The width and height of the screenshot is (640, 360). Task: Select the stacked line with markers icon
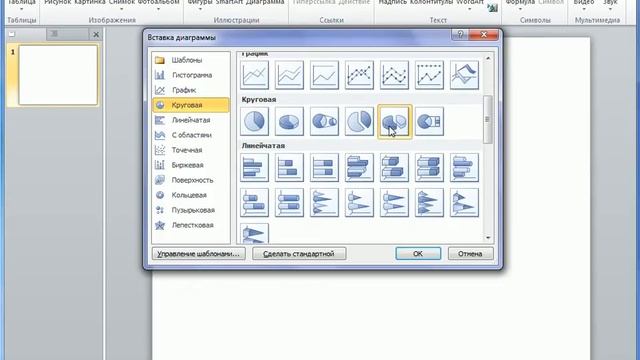point(394,75)
